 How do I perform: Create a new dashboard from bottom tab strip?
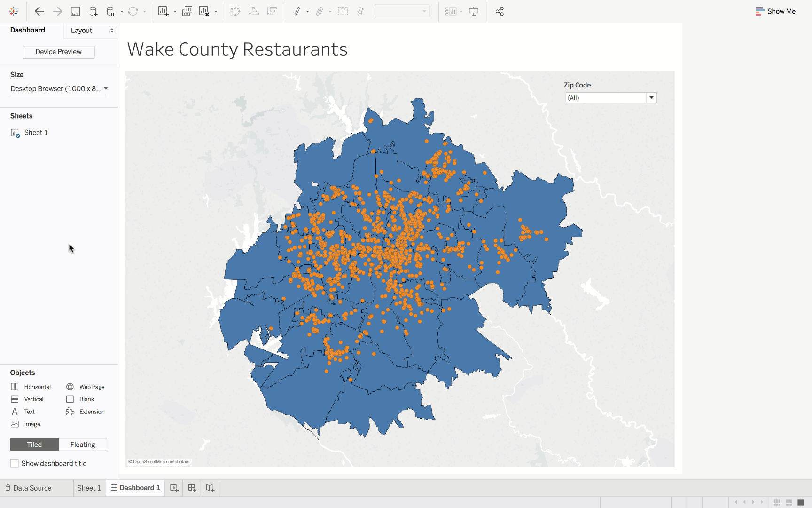click(x=192, y=488)
